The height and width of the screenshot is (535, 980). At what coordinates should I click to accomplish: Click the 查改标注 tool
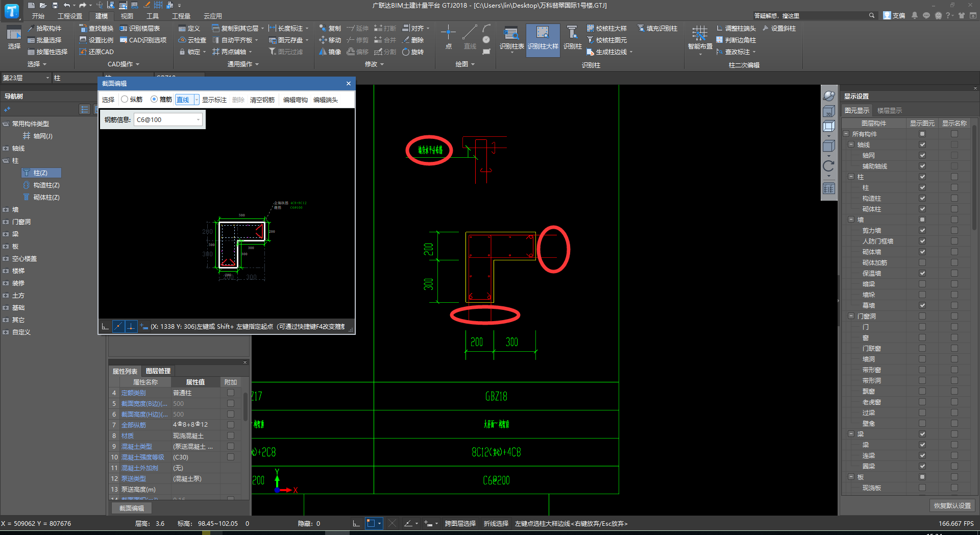[x=735, y=52]
